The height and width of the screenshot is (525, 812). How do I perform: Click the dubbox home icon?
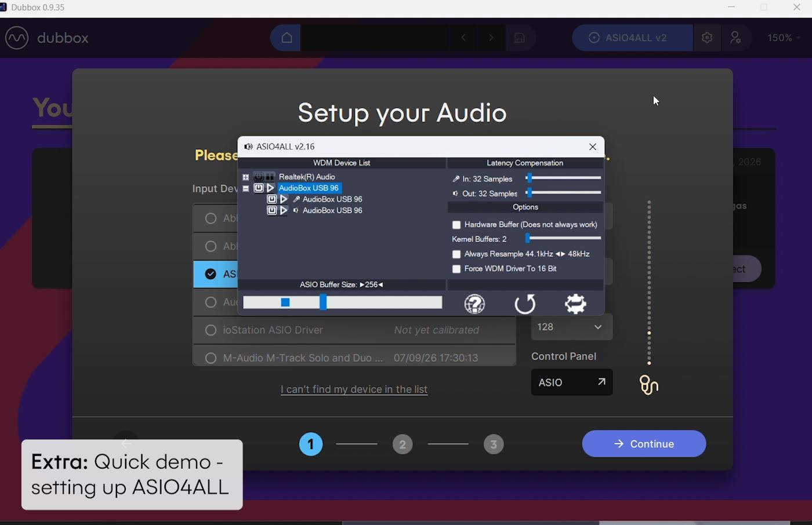[x=287, y=38]
